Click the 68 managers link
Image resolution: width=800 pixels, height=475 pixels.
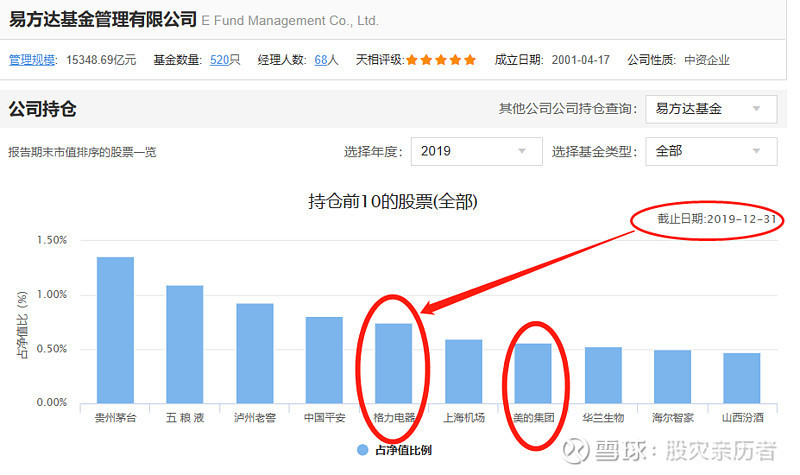click(x=320, y=60)
